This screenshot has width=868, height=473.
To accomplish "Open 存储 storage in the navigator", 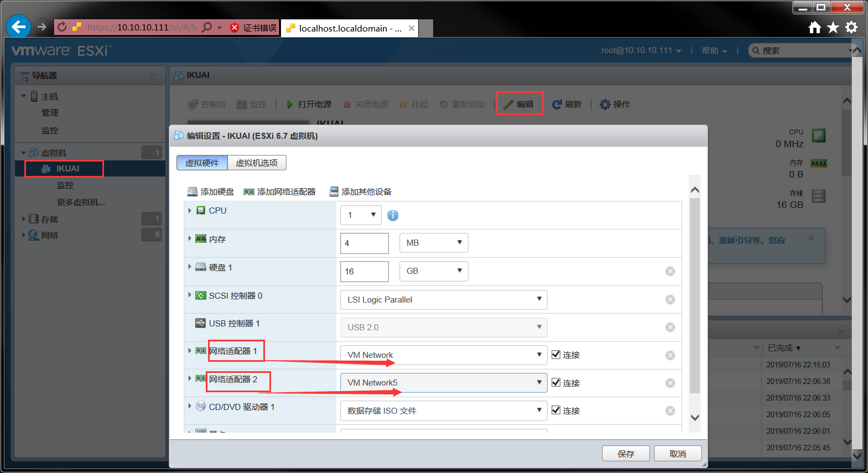I will [x=49, y=219].
